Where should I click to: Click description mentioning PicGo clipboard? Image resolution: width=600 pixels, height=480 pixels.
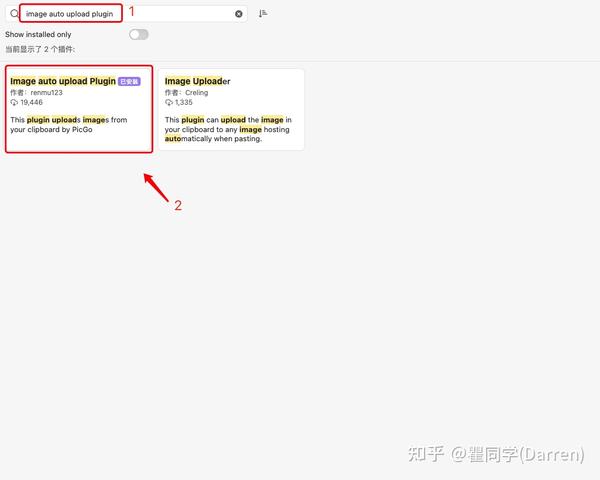tap(69, 125)
